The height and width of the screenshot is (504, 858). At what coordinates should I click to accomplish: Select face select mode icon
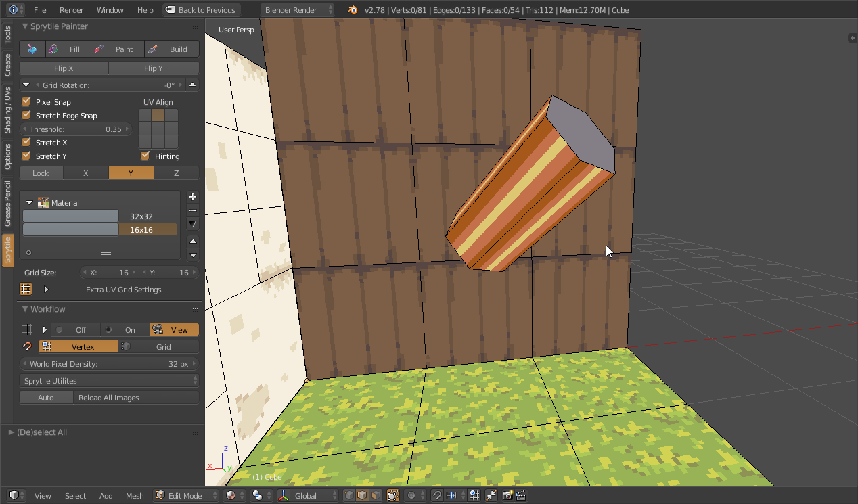tap(376, 496)
